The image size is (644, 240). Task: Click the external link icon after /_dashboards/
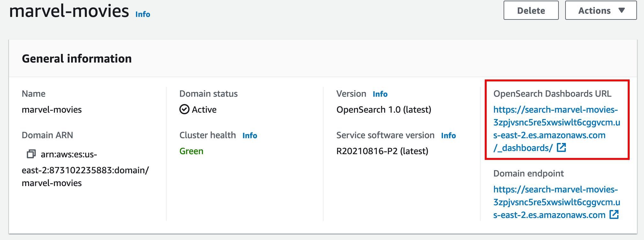(x=561, y=147)
